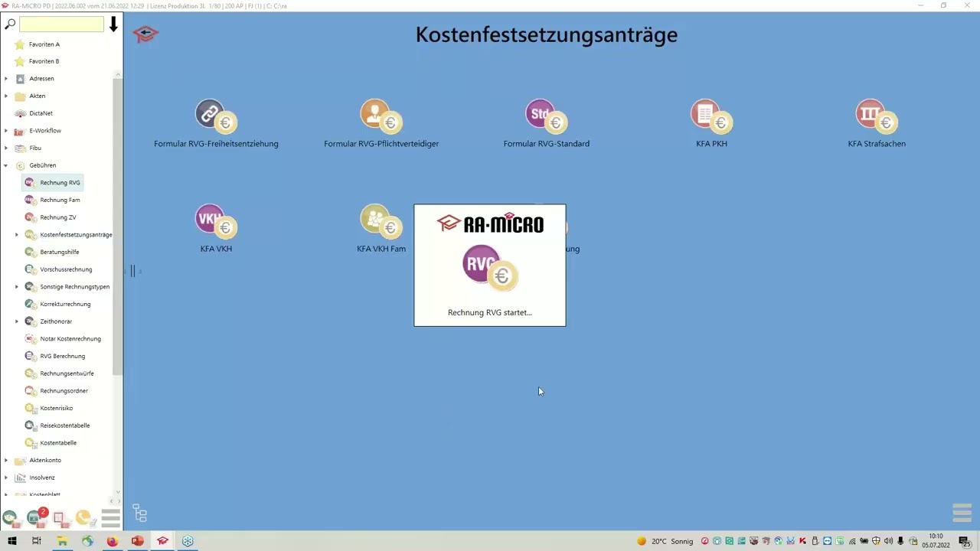Select Kostenrisiko in the tree
980x551 pixels.
tap(56, 408)
